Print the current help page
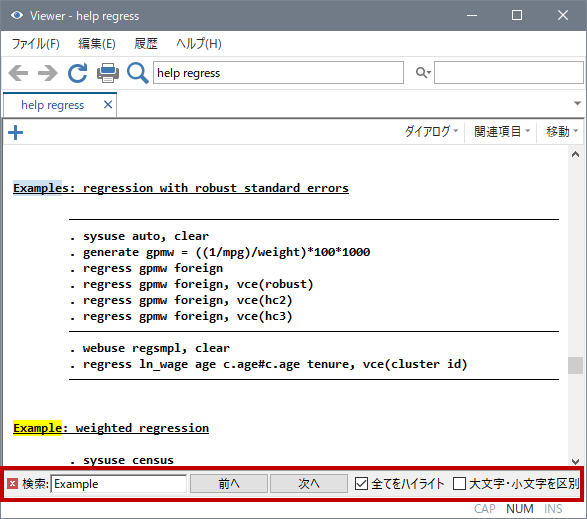587x519 pixels. tap(108, 73)
